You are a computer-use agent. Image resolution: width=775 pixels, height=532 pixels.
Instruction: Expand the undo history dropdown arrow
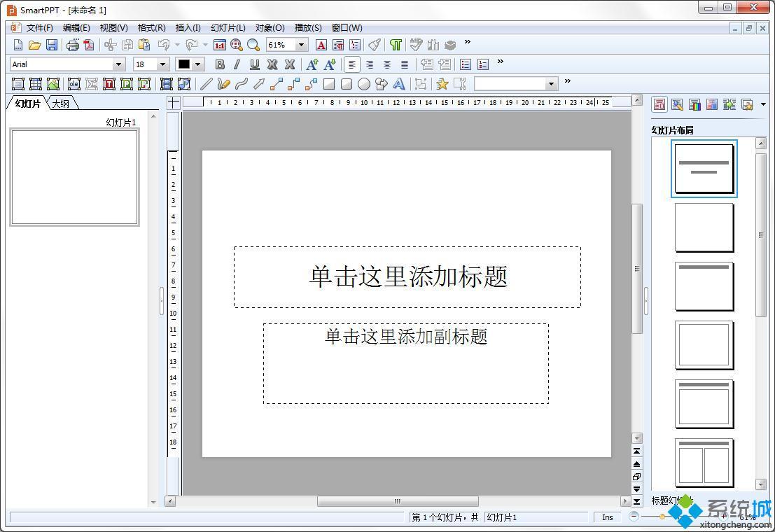pos(177,45)
